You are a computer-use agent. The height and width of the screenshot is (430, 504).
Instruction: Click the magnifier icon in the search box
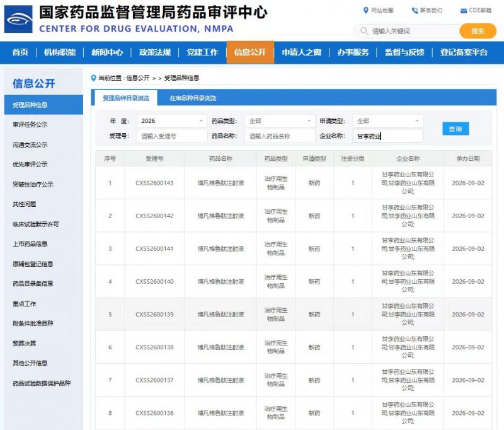coord(364,31)
